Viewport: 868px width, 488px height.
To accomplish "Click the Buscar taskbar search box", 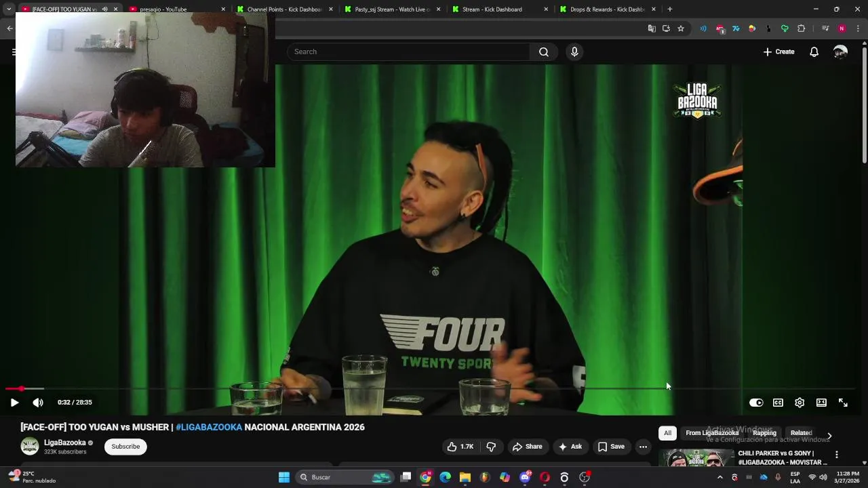I will coord(346,477).
